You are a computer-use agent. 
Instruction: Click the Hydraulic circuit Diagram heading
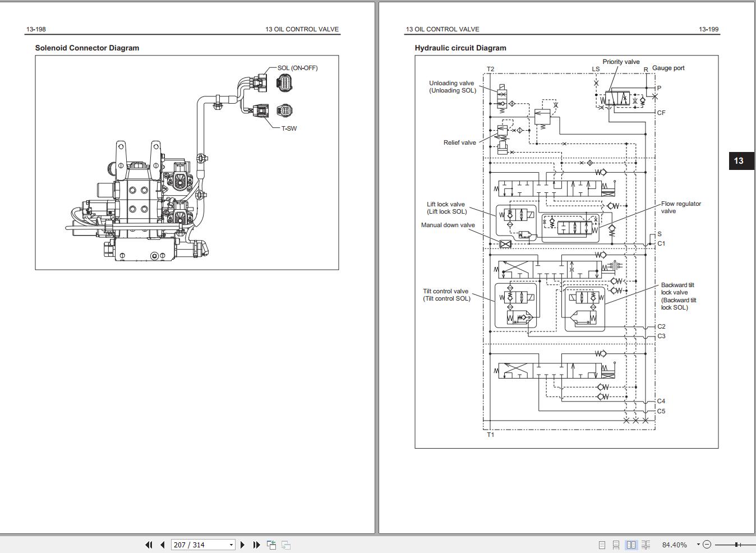pos(460,48)
